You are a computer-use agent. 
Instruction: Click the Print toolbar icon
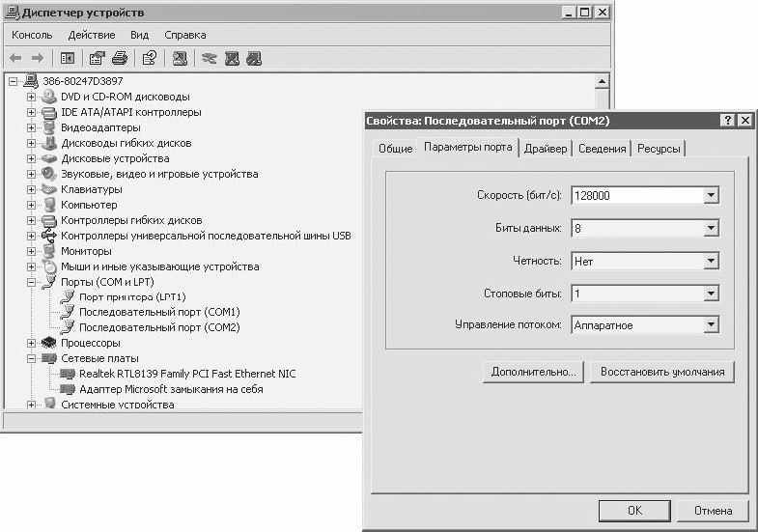(119, 58)
